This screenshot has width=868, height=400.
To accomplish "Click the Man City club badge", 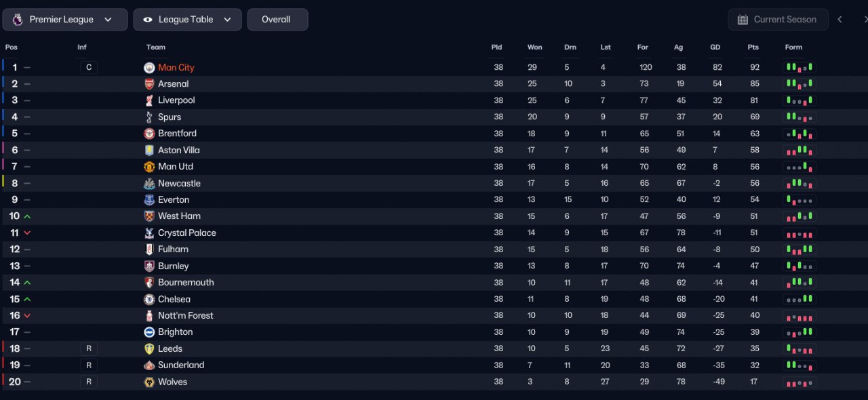I will (x=149, y=68).
